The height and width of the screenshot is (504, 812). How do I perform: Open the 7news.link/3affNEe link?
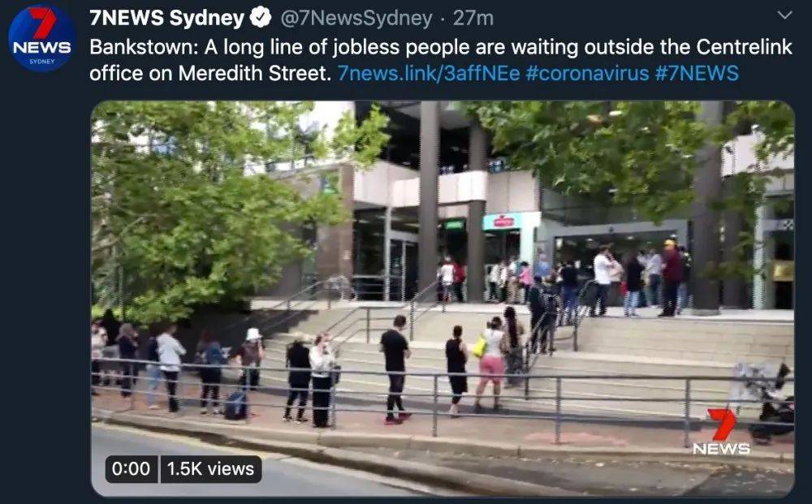click(x=428, y=73)
